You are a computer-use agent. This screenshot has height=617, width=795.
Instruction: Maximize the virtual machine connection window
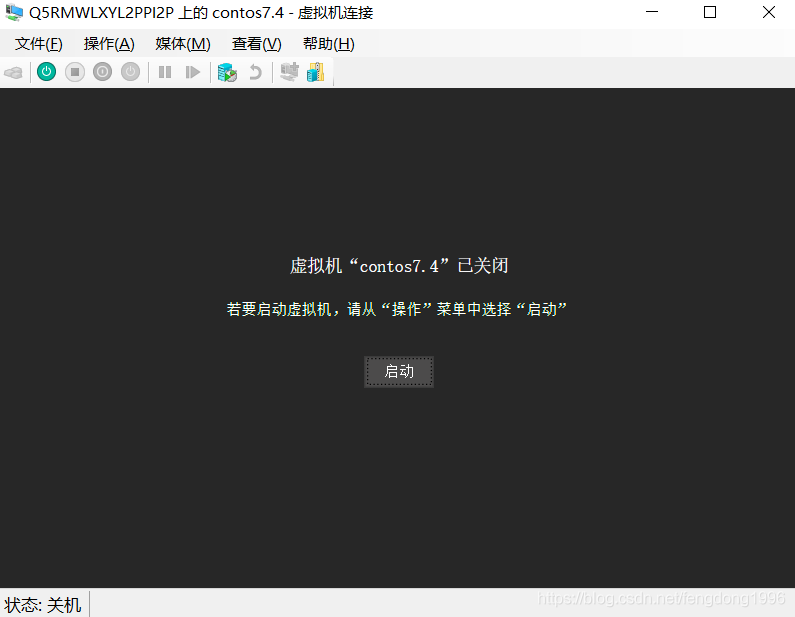tap(710, 13)
